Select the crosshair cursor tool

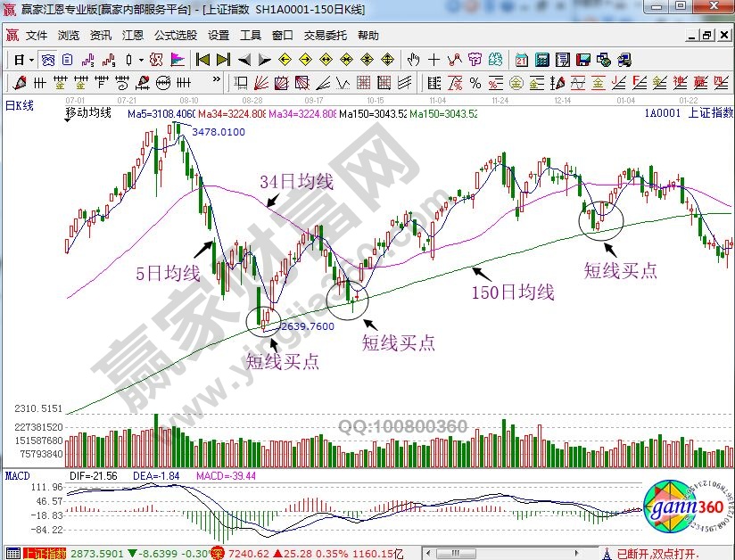tap(434, 60)
